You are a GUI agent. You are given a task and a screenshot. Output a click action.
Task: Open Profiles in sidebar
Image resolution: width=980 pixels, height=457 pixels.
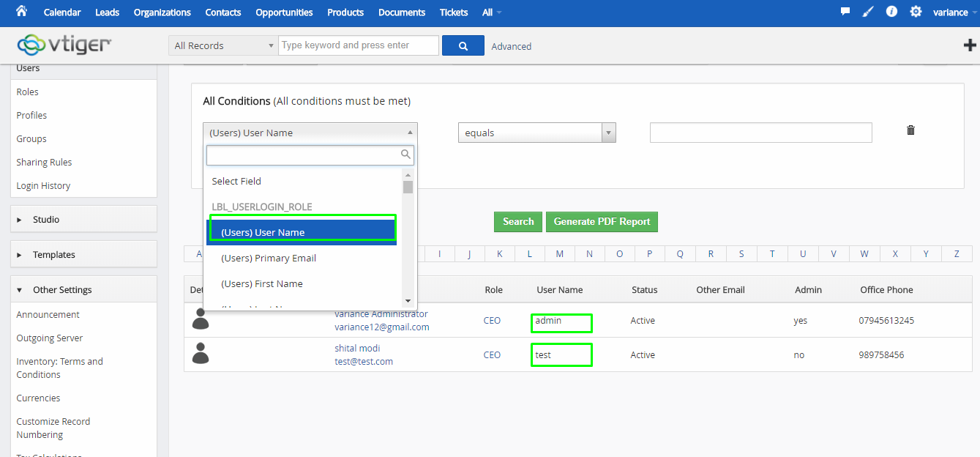click(31, 115)
